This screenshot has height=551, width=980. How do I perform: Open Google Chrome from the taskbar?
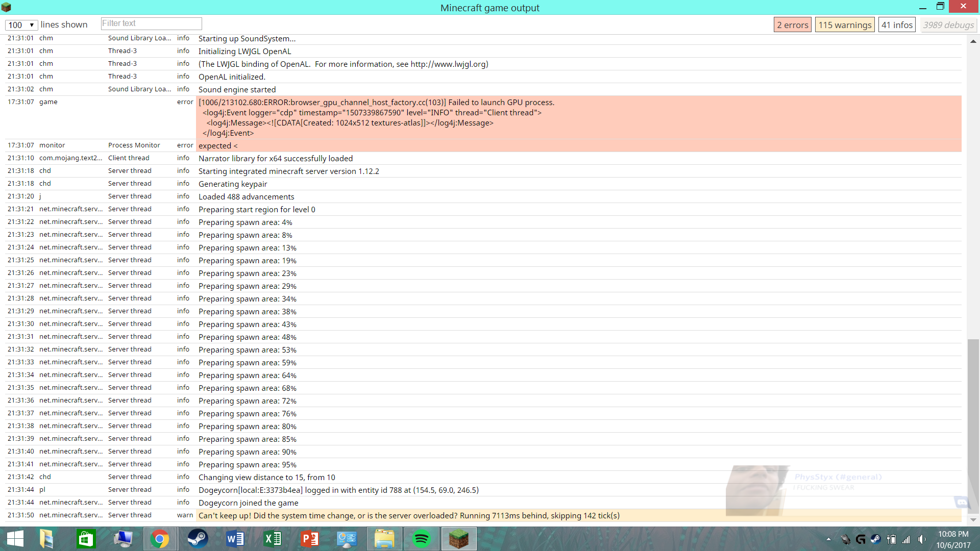pos(160,539)
